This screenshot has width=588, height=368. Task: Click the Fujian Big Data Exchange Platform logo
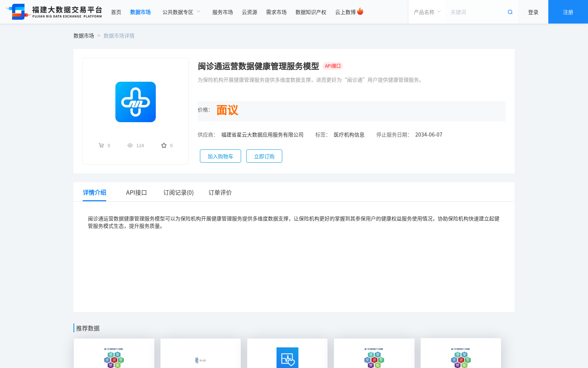point(54,12)
